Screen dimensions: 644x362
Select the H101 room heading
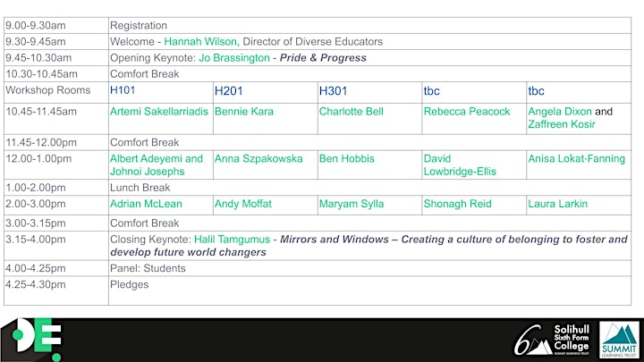pos(123,90)
